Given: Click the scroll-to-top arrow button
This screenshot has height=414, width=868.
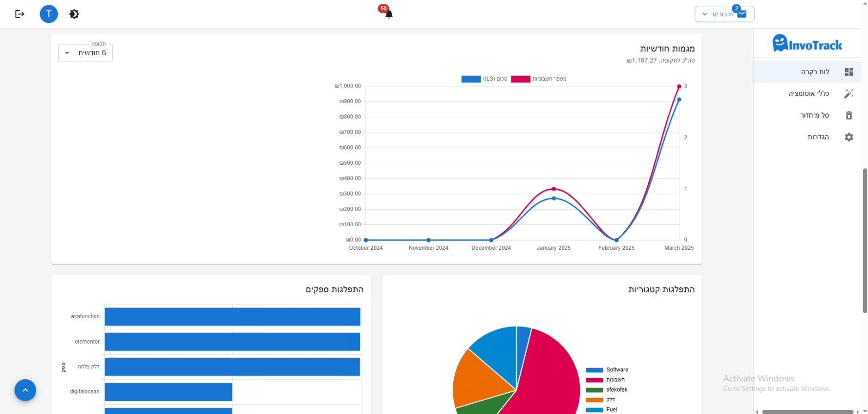Looking at the screenshot, I should pos(25,390).
